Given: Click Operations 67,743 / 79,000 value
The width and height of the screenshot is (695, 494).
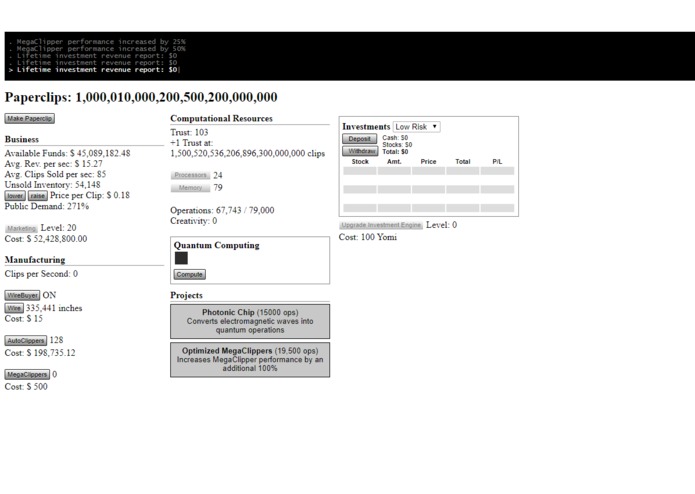Looking at the screenshot, I should [x=245, y=210].
